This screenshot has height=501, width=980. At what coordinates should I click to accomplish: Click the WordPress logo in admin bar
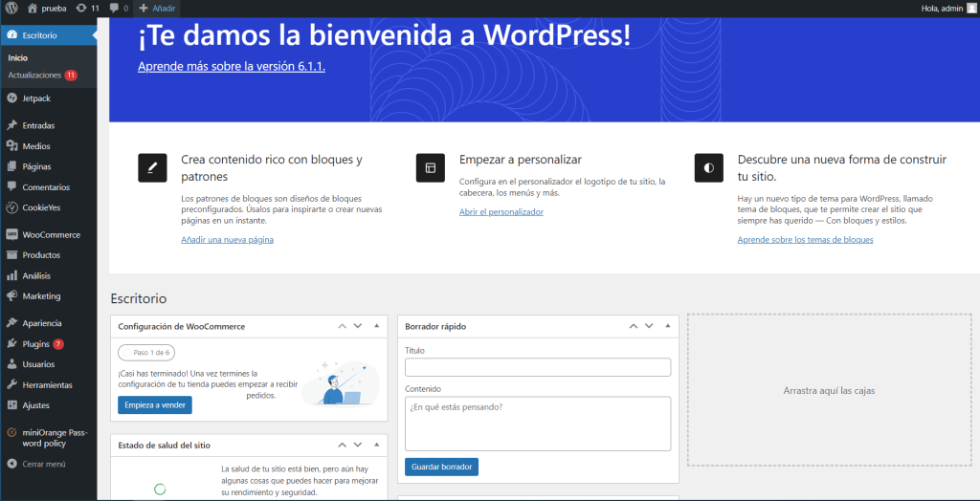coord(11,8)
